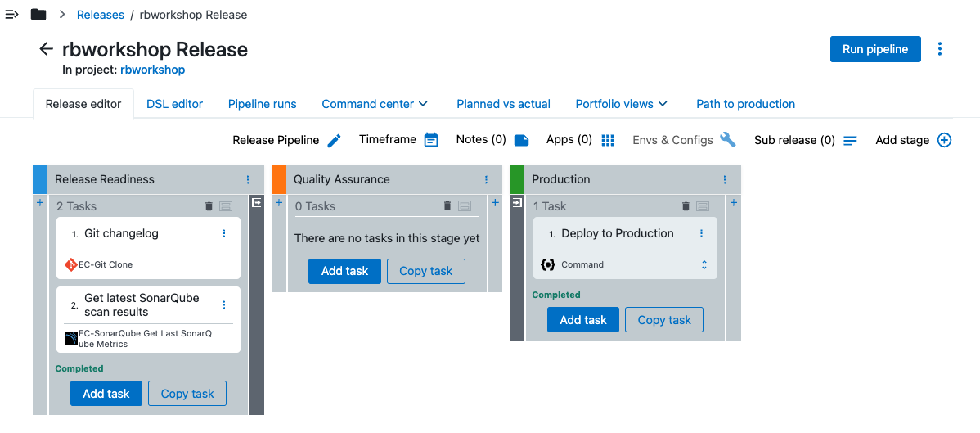
Task: Click the Run pipeline button
Action: [874, 49]
